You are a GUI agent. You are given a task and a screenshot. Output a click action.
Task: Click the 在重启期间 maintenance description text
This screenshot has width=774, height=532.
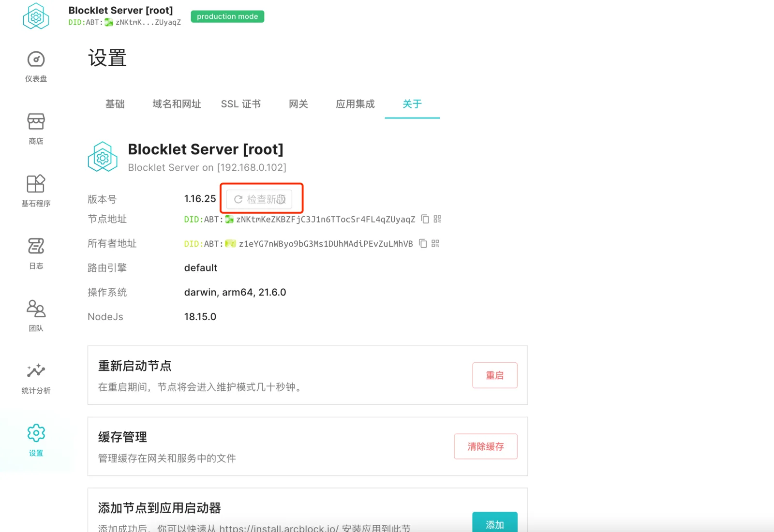pos(201,387)
